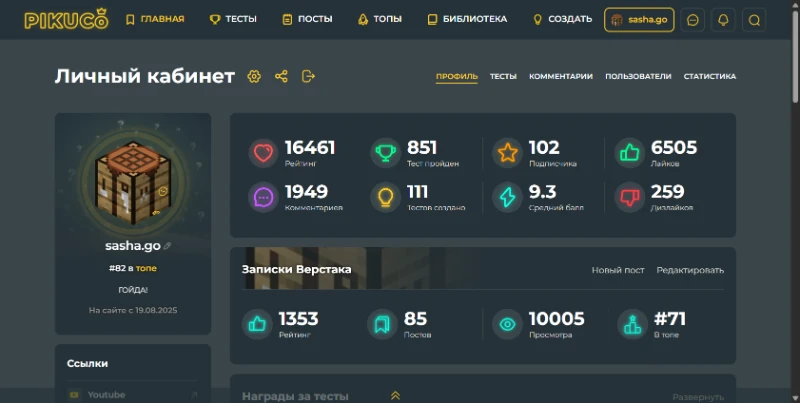
Task: Click the Редактировать link
Action: [x=690, y=270]
